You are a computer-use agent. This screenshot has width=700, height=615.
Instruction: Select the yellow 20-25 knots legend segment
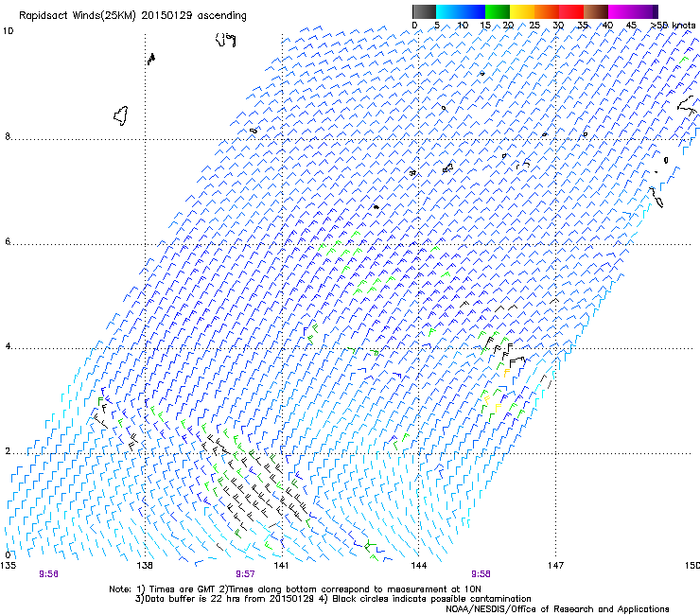522,11
